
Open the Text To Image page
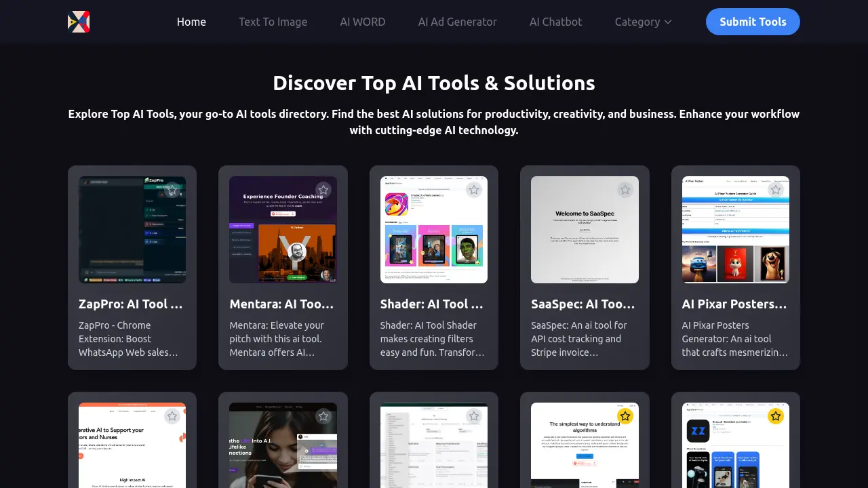[x=273, y=22]
